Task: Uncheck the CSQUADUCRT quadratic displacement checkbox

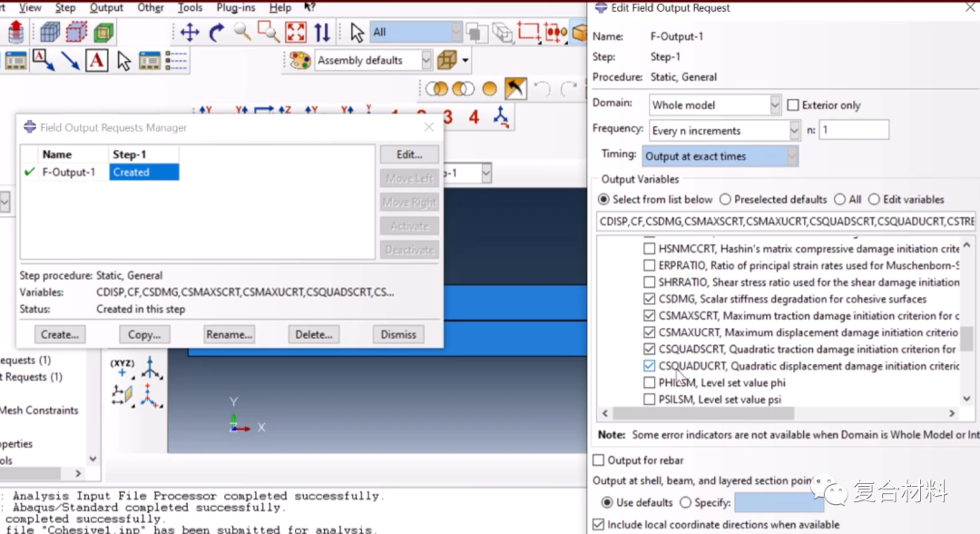Action: (650, 366)
